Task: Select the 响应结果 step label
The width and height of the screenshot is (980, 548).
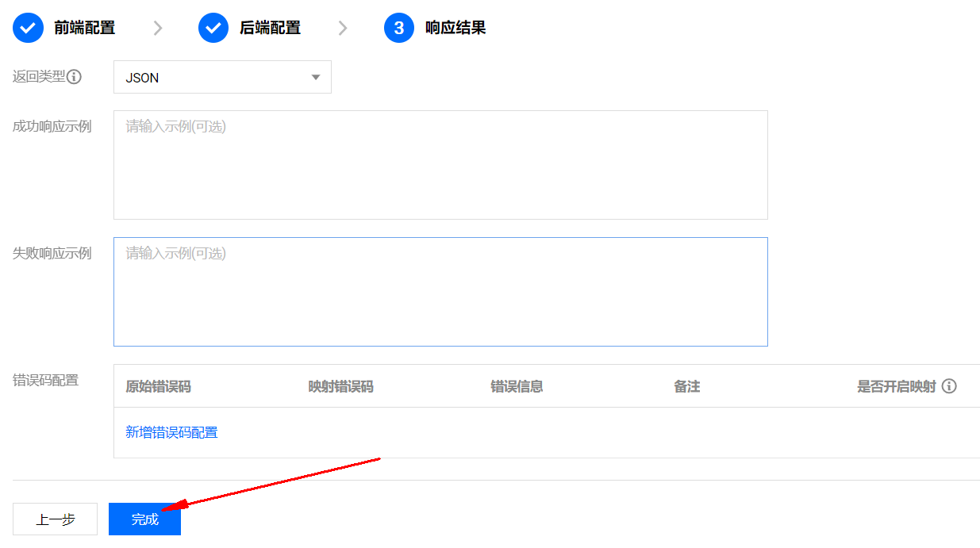Action: tap(455, 28)
